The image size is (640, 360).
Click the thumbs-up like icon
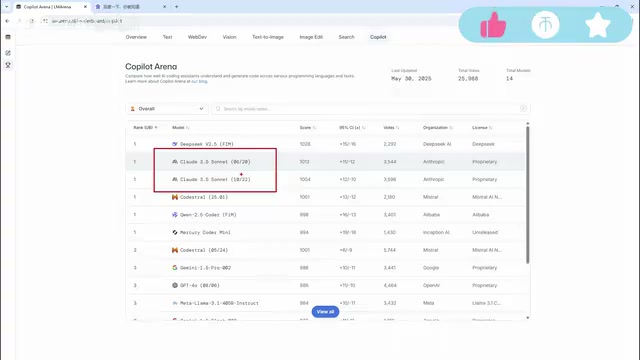(x=493, y=25)
